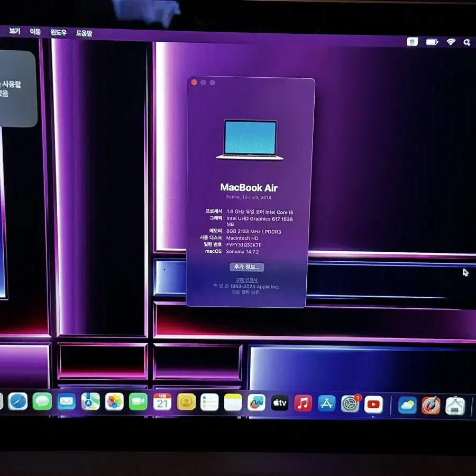This screenshot has height=476, width=476.
Task: Click the MacBook Air laptop image
Action: [250, 139]
